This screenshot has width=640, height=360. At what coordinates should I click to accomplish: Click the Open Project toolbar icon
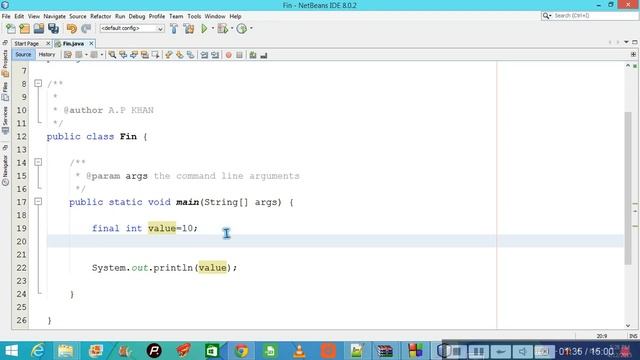(39, 29)
